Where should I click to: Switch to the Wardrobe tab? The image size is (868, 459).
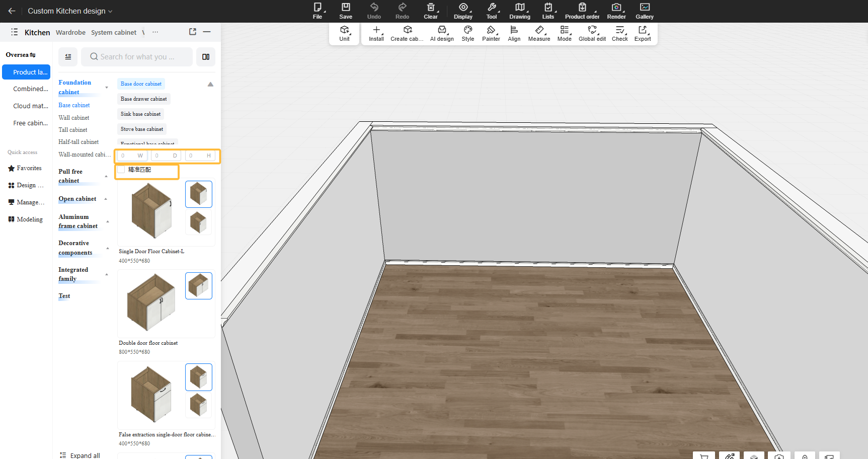(x=70, y=32)
